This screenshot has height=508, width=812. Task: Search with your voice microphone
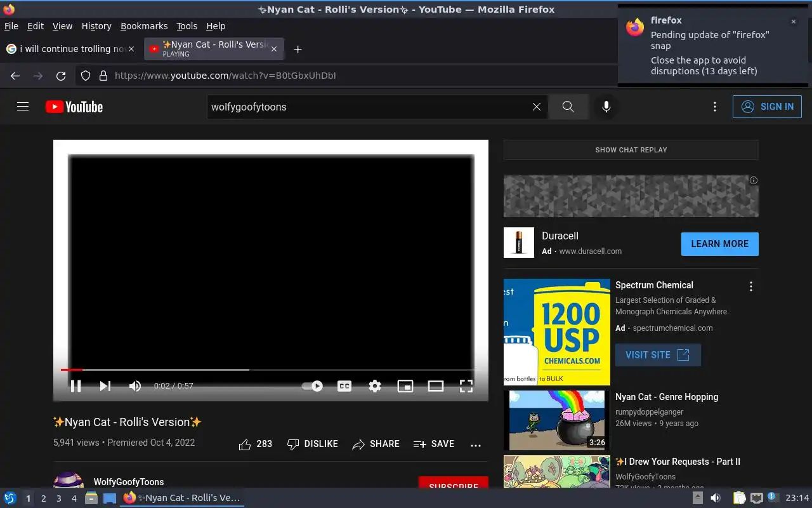coord(606,107)
